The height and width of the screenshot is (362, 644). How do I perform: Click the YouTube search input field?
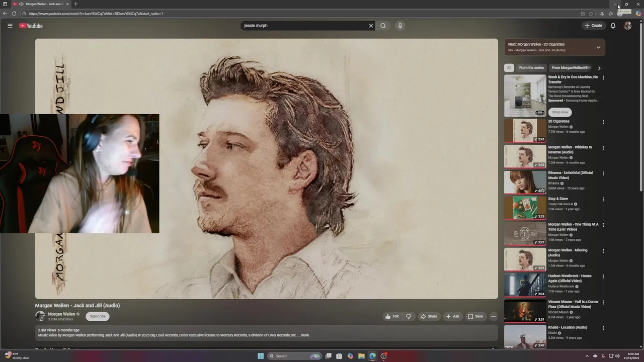click(304, 26)
